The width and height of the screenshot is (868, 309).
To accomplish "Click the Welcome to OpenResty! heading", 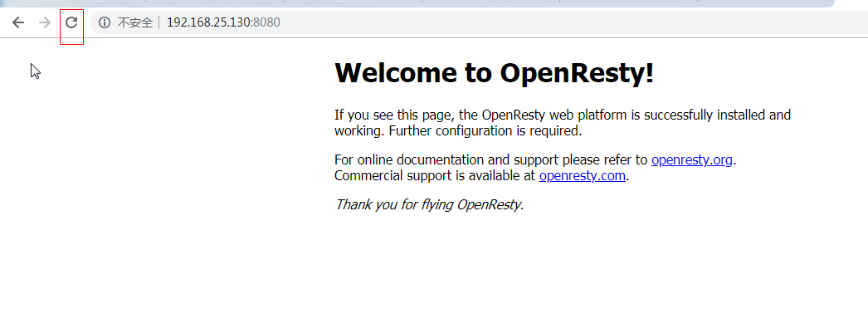I will (495, 72).
